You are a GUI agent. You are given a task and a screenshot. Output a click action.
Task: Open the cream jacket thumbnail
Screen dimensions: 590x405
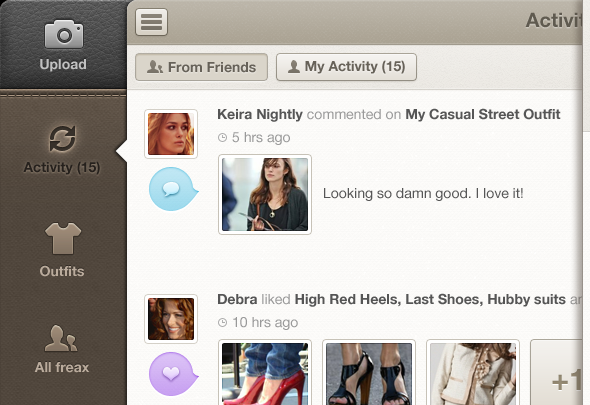(x=473, y=372)
